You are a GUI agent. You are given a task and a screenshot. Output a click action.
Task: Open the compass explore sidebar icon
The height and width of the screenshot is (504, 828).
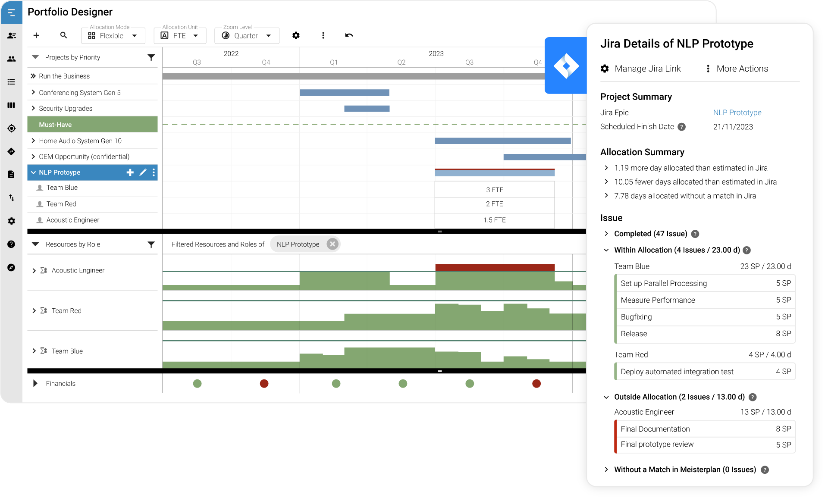(x=12, y=268)
